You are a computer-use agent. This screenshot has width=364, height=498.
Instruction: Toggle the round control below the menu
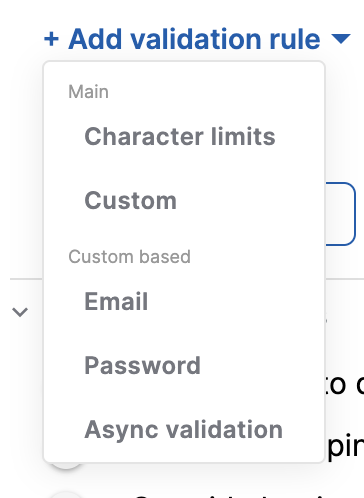coord(66,465)
